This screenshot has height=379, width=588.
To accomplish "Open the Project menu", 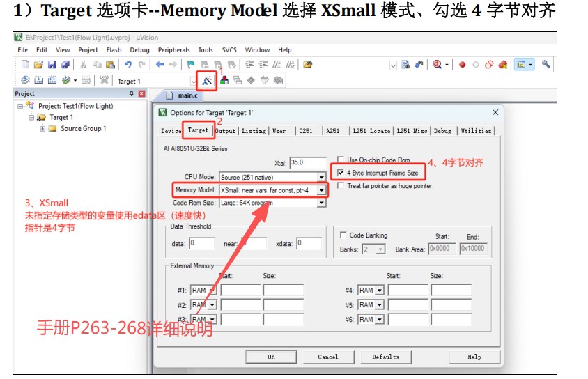I will coord(88,50).
